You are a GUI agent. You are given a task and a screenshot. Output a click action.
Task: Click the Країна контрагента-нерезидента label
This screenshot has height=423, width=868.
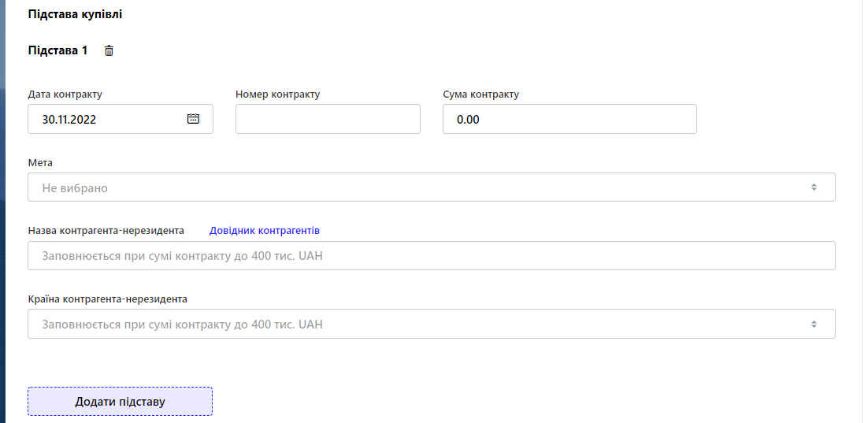108,299
